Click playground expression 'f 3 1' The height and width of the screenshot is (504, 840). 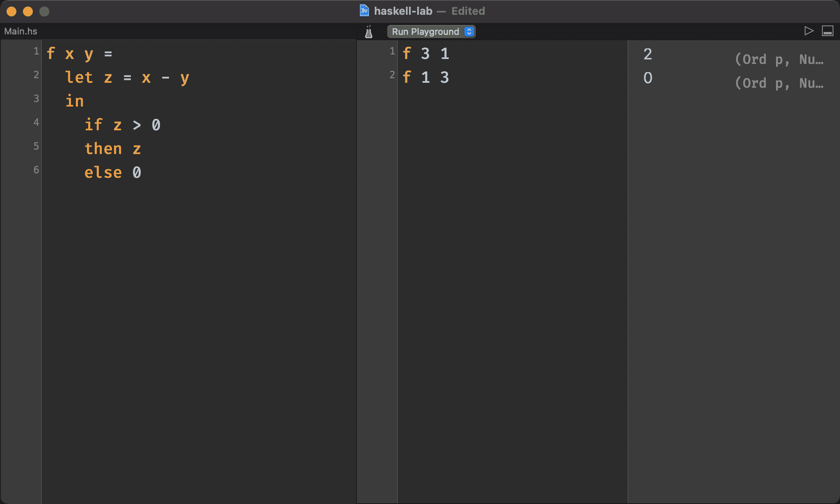(426, 54)
